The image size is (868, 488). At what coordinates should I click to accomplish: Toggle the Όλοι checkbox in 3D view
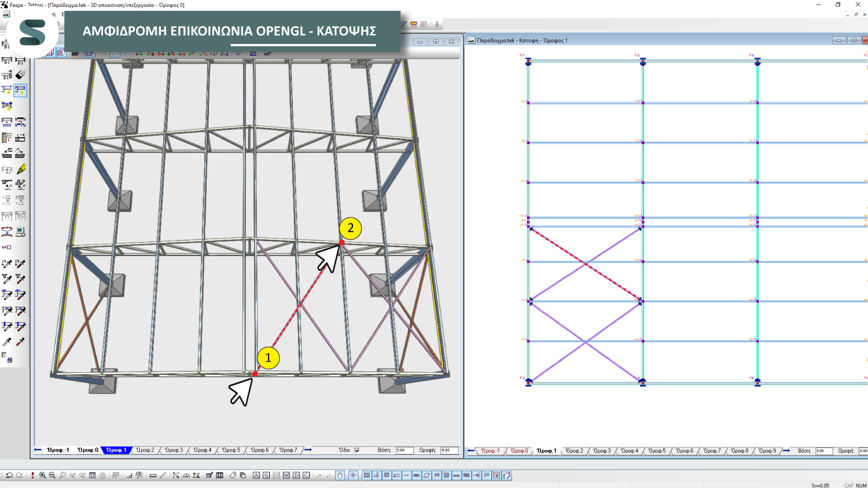pos(357,450)
